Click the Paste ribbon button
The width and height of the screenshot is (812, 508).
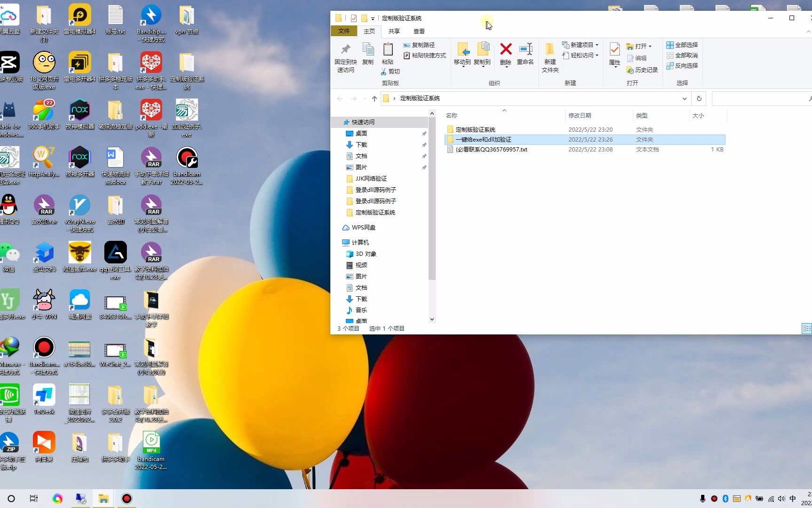388,54
